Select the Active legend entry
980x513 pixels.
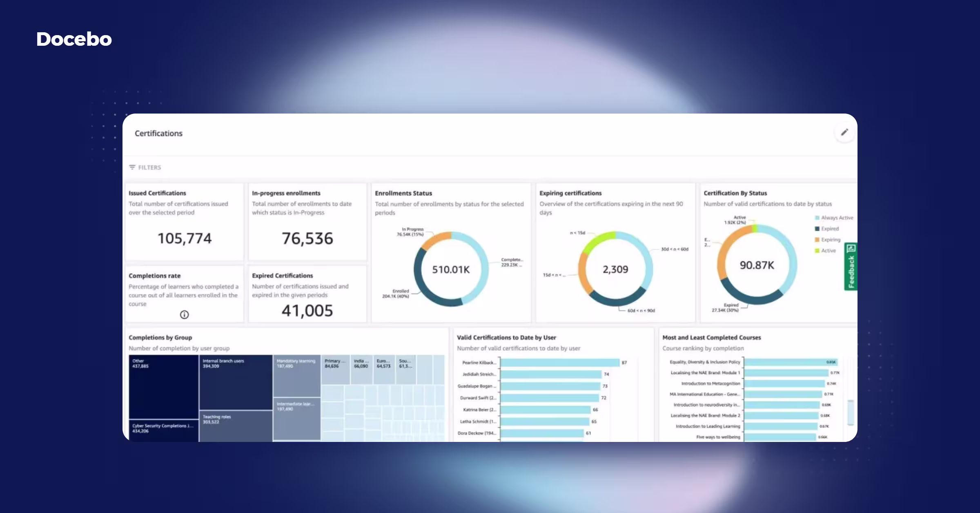click(x=826, y=250)
